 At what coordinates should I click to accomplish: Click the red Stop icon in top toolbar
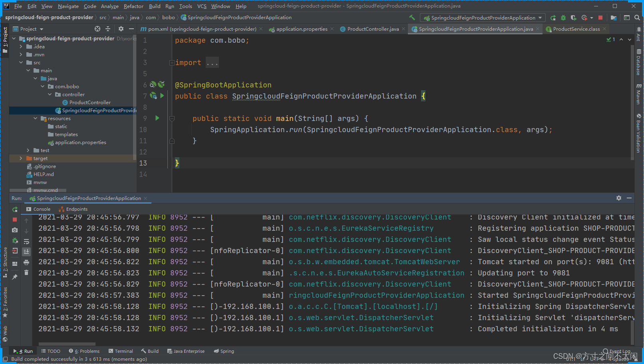[x=600, y=18]
